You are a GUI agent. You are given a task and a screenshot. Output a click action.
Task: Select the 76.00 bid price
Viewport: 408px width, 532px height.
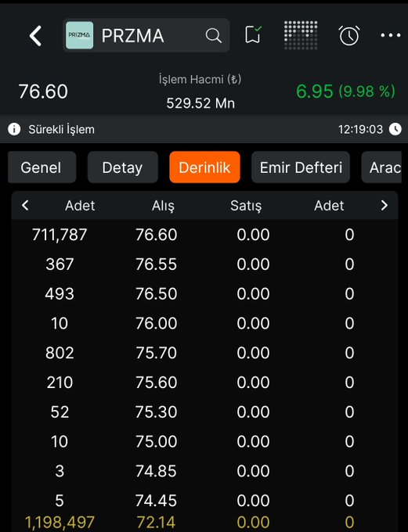pyautogui.click(x=157, y=323)
